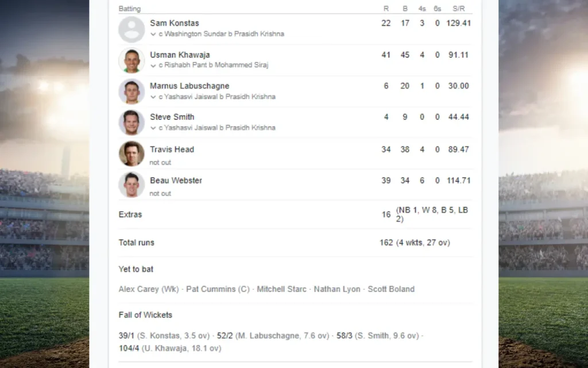Select the Batting section header
Viewport: 588px width, 368px height.
[x=129, y=9]
